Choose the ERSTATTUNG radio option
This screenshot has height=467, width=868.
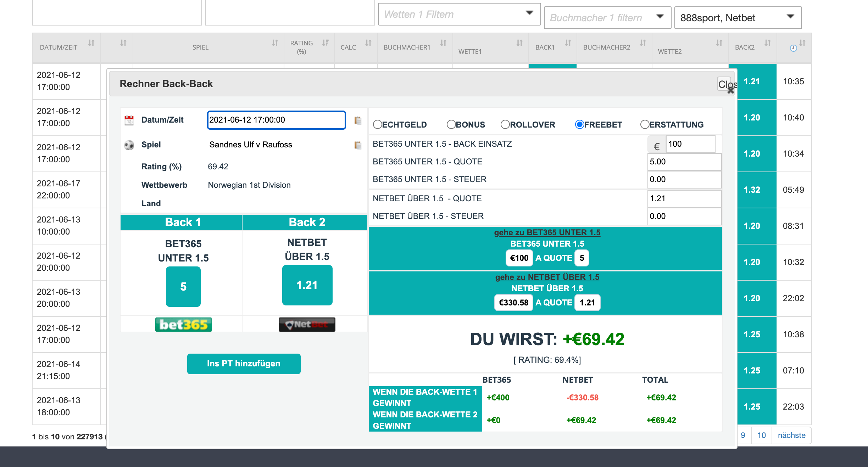tap(645, 124)
